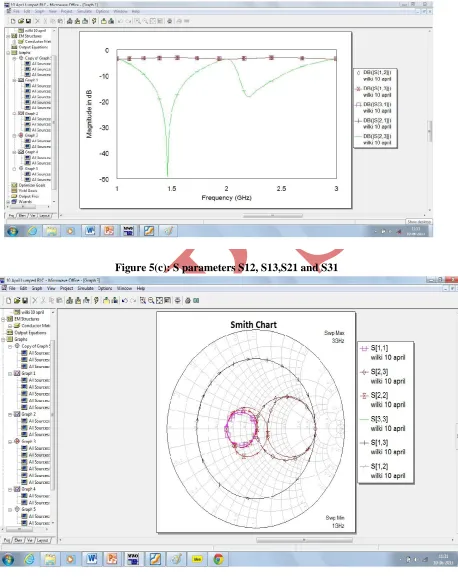The height and width of the screenshot is (577, 458).
Task: Click the Delete X icon in Smith Chart window toolbar
Action: pos(35,301)
